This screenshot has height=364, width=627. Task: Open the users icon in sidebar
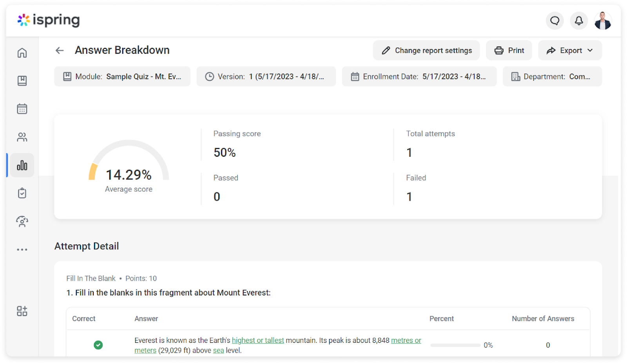coord(22,137)
